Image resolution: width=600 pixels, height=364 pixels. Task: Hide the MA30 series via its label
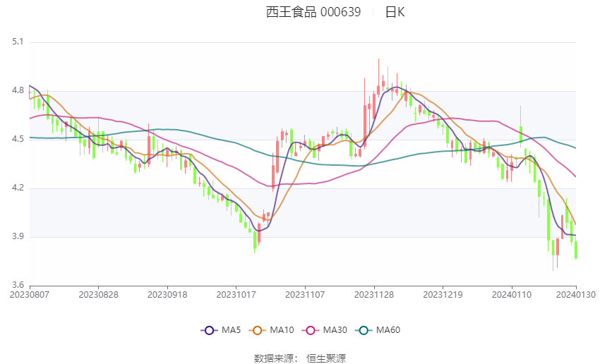coord(335,330)
